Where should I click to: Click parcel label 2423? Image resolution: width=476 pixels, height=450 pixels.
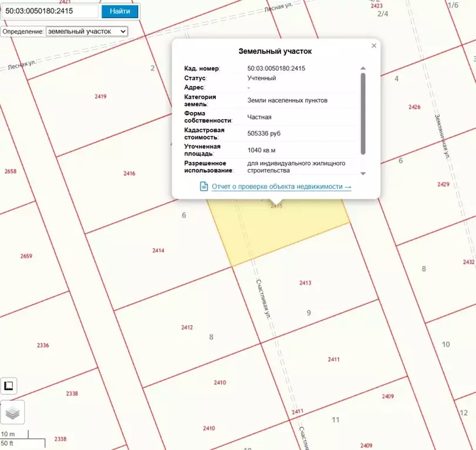pyautogui.click(x=376, y=6)
